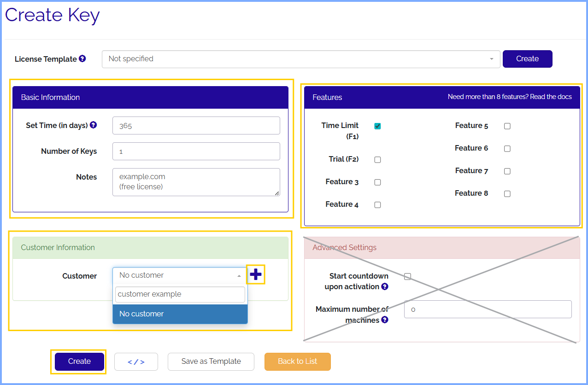Click the Save as Template button
Viewport: 588px width, 385px height.
[x=211, y=362]
